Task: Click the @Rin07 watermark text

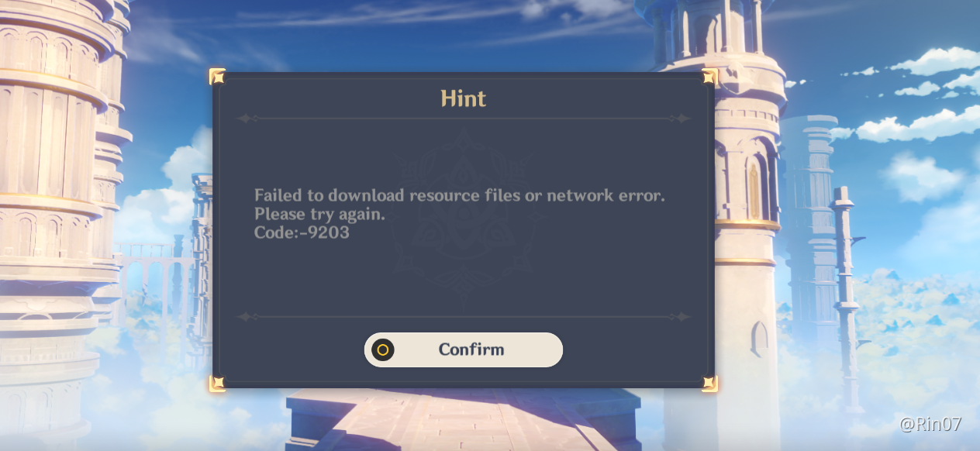Action: (x=930, y=424)
